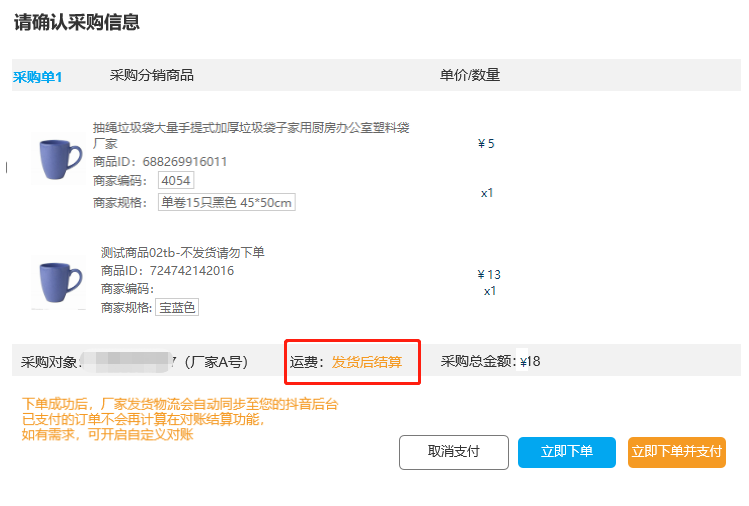
Task: Click the blue 立即下单 button
Action: [567, 452]
